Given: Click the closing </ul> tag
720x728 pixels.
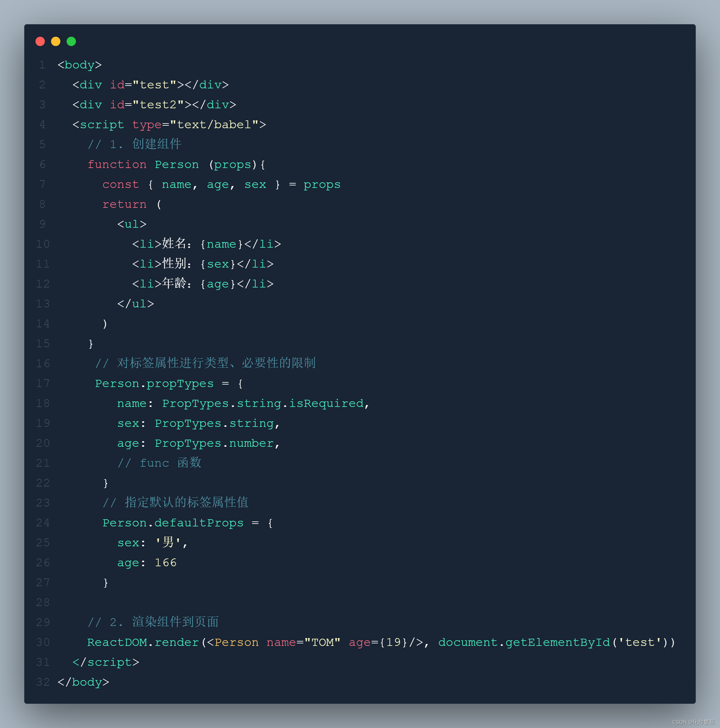Looking at the screenshot, I should click(x=136, y=304).
